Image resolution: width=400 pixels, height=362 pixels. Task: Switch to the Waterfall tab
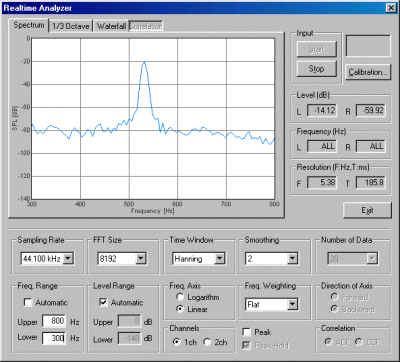[x=111, y=26]
